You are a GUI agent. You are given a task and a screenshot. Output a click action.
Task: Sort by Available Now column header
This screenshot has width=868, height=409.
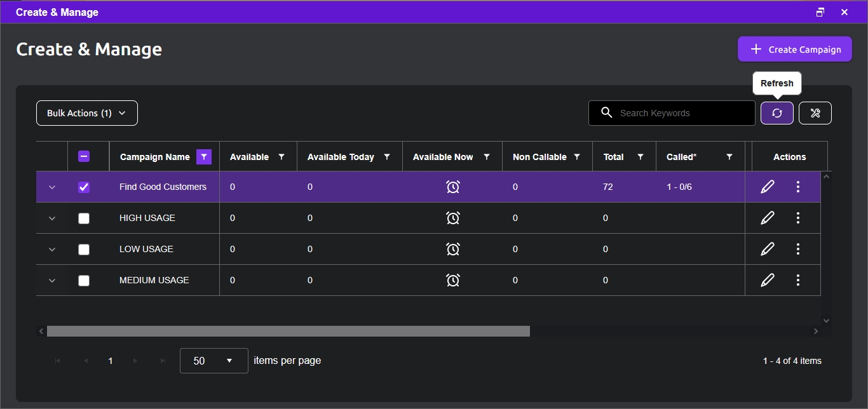pyautogui.click(x=443, y=157)
